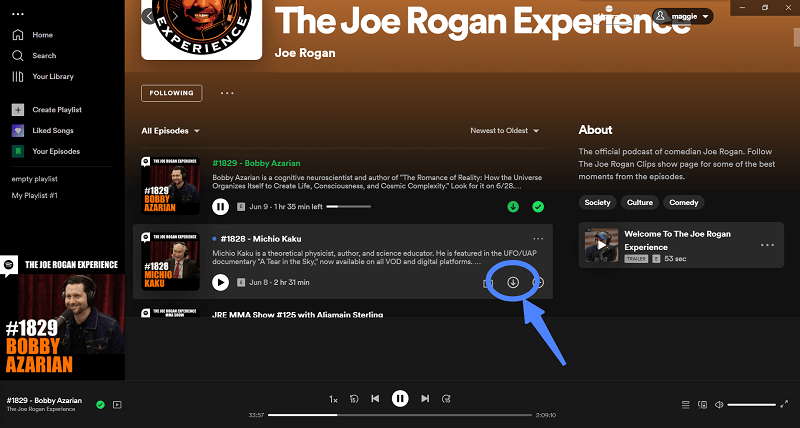Click the Liked Songs heart icon
800x428 pixels.
click(17, 130)
